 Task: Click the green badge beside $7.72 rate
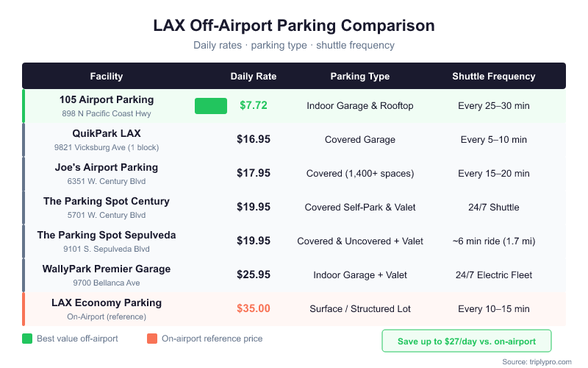(210, 106)
